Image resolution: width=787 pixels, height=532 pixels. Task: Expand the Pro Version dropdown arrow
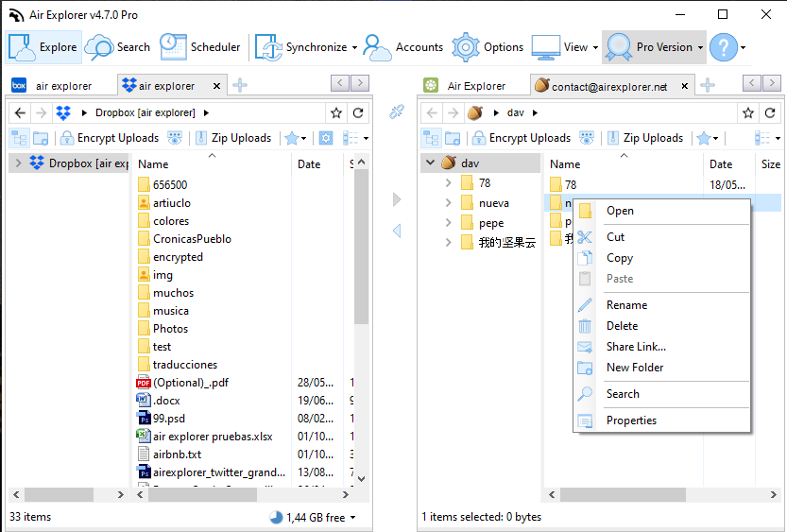tap(700, 47)
